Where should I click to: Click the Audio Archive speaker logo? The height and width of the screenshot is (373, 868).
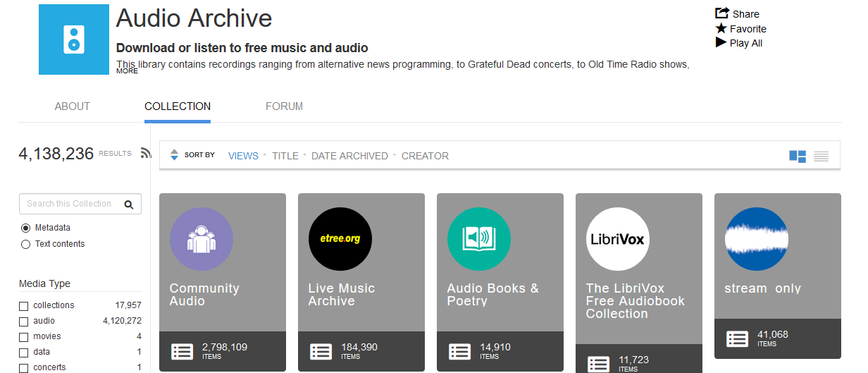point(74,39)
